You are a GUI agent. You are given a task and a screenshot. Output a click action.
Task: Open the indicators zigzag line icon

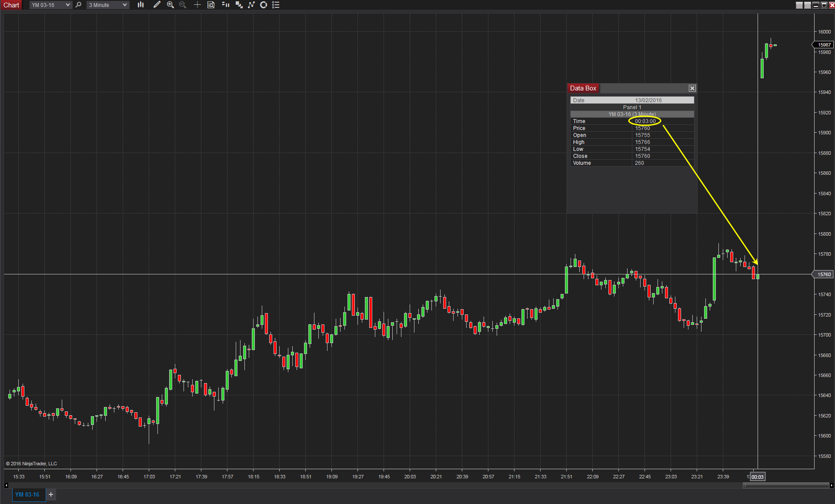click(x=251, y=5)
